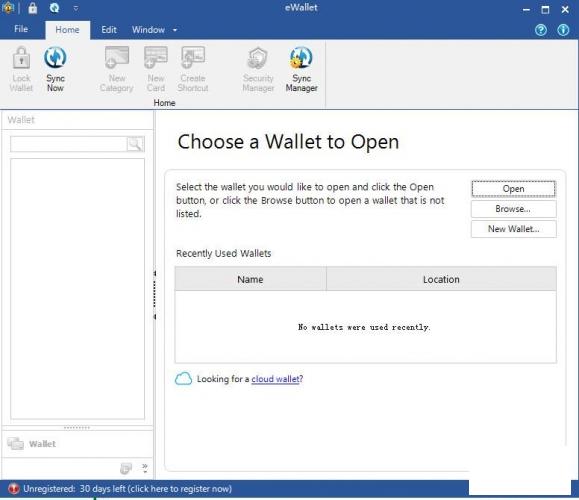Click the New Card ribbon icon

tap(156, 69)
